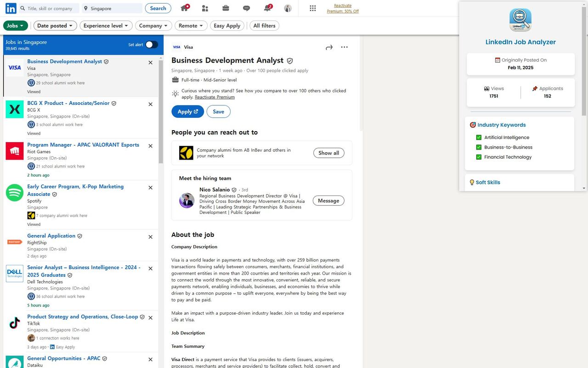Open the RightShip company logo

pyautogui.click(x=15, y=242)
